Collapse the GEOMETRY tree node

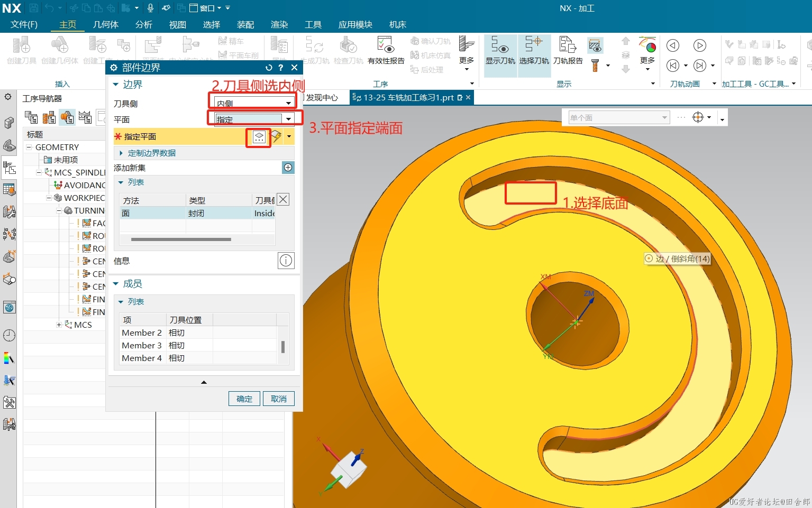tap(29, 147)
